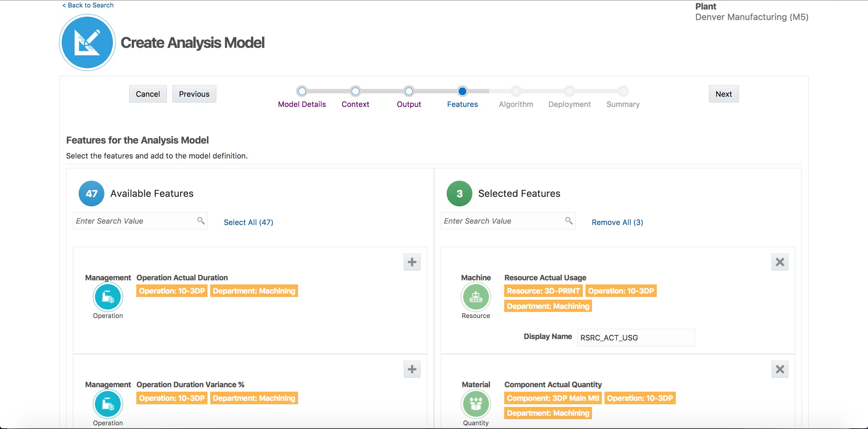Click the Operation icon under Operation Actual Duration

tap(108, 297)
